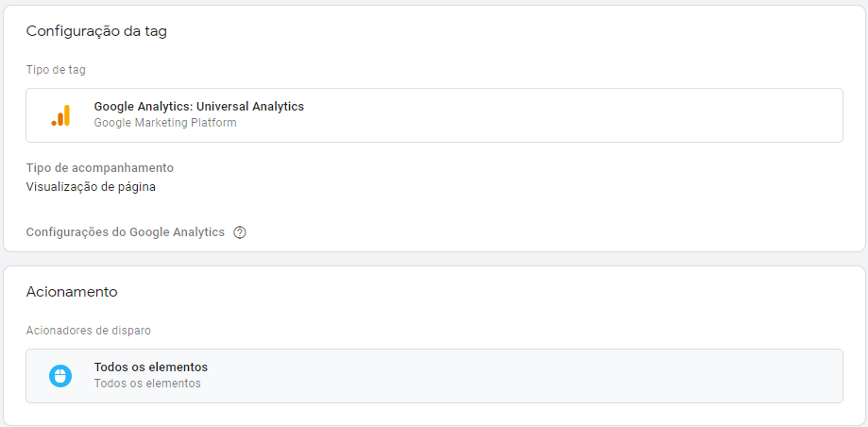This screenshot has height=427, width=868.
Task: Open the Todos os elementos trigger
Action: [151, 367]
